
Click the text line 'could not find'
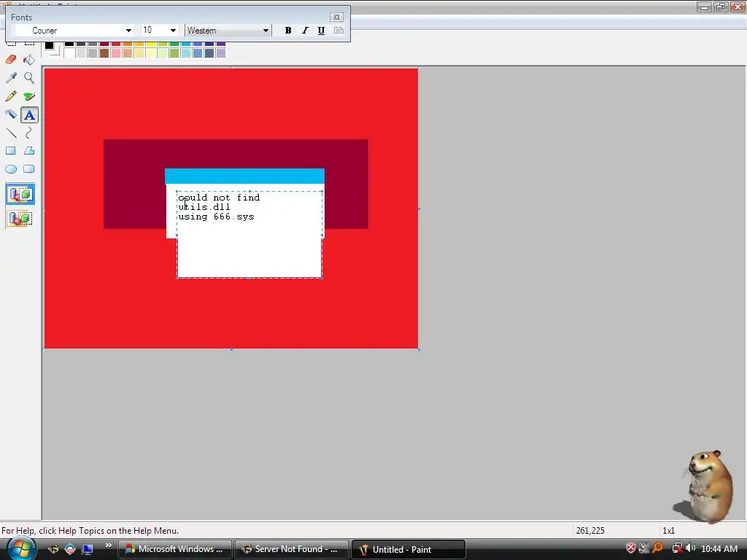tap(219, 198)
